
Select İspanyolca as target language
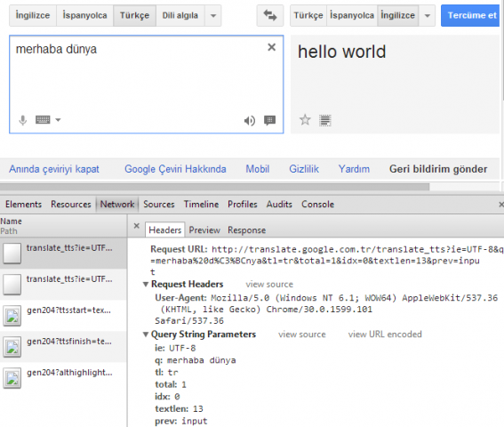point(352,15)
